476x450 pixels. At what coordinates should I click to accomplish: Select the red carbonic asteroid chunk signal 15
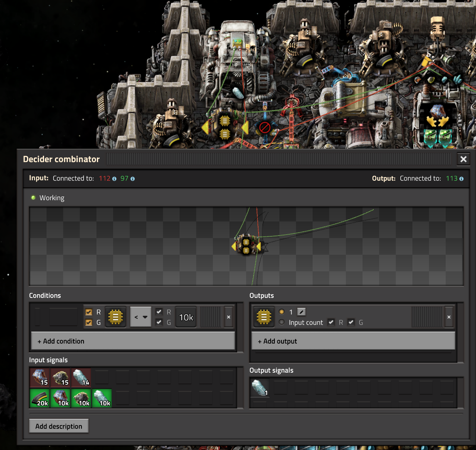tap(60, 377)
